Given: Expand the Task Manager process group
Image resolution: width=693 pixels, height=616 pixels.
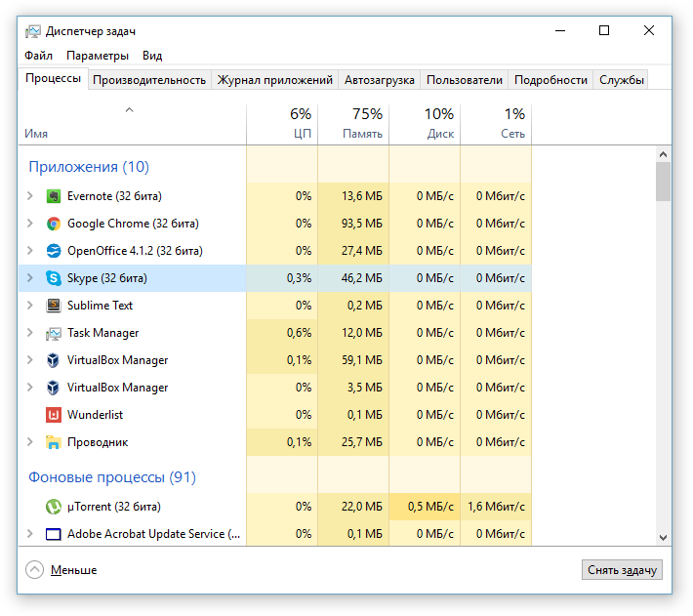Looking at the screenshot, I should pos(30,333).
